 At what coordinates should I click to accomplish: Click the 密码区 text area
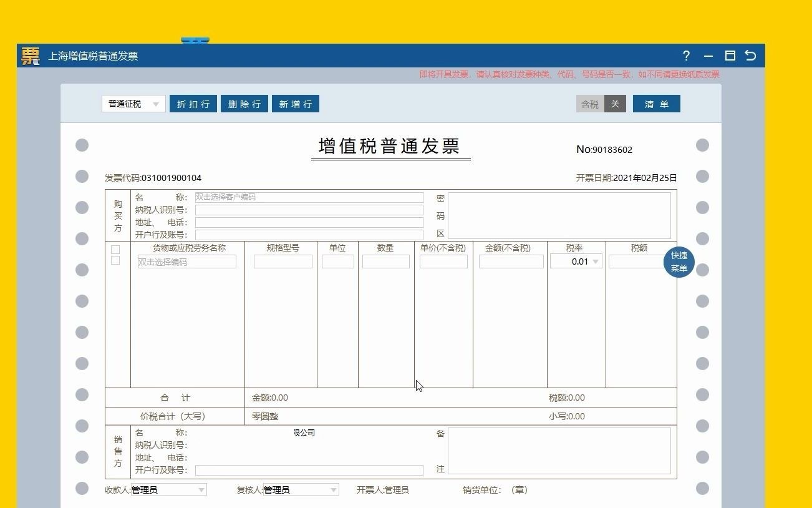[559, 215]
